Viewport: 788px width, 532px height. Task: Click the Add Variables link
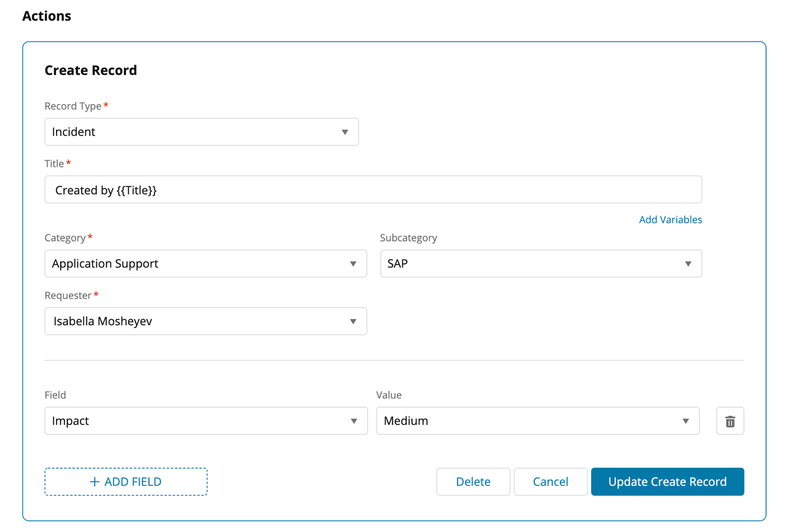670,220
